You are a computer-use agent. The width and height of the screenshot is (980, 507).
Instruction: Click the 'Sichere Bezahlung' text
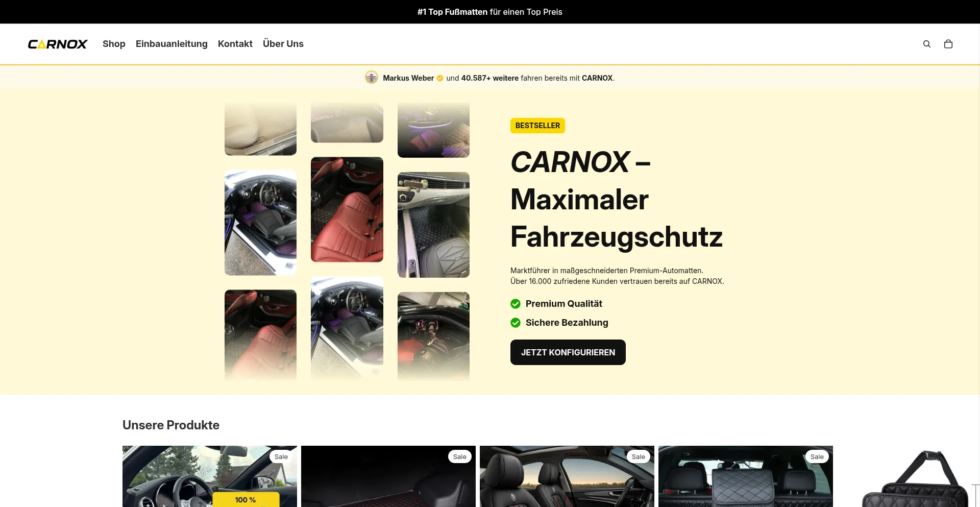coord(567,323)
